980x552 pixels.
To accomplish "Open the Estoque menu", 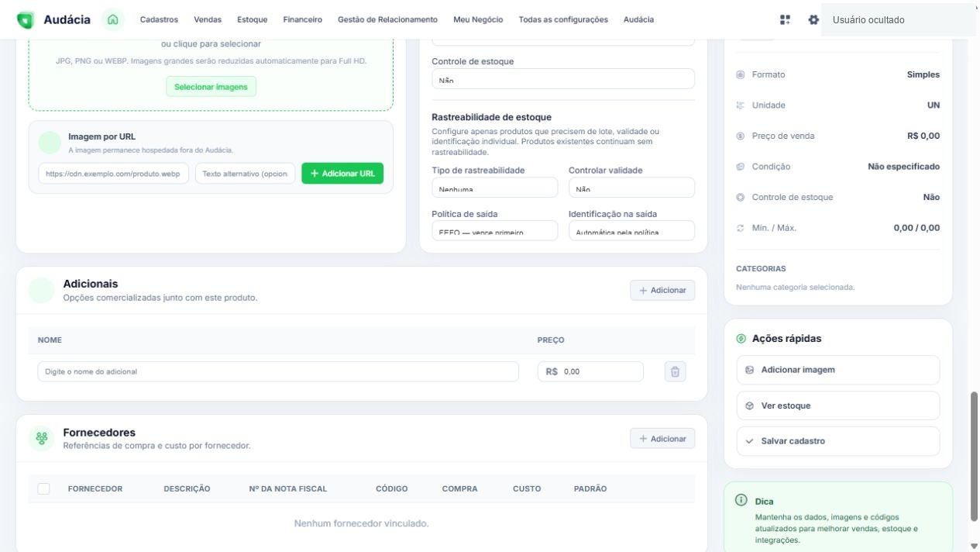I will (x=253, y=19).
